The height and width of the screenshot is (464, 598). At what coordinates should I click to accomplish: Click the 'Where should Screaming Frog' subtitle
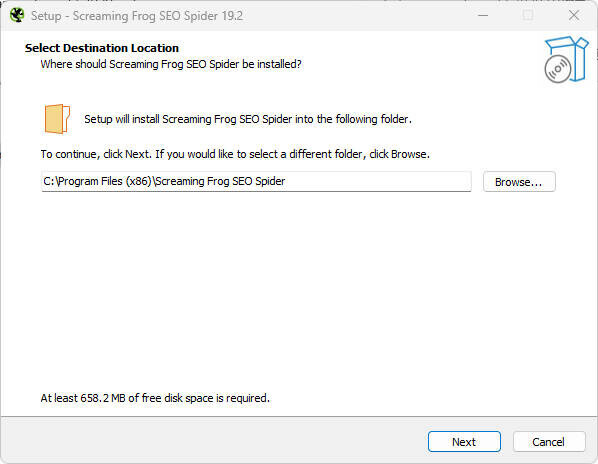click(171, 64)
